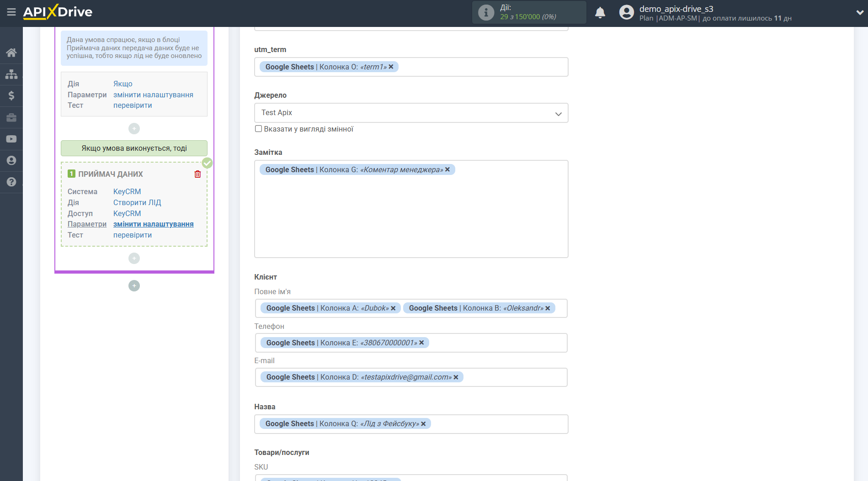Click перевірити in condition block

click(x=133, y=105)
